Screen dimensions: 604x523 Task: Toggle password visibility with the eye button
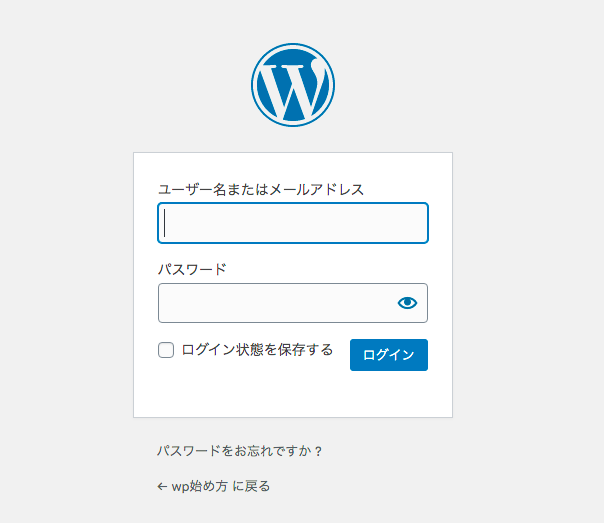coord(407,303)
